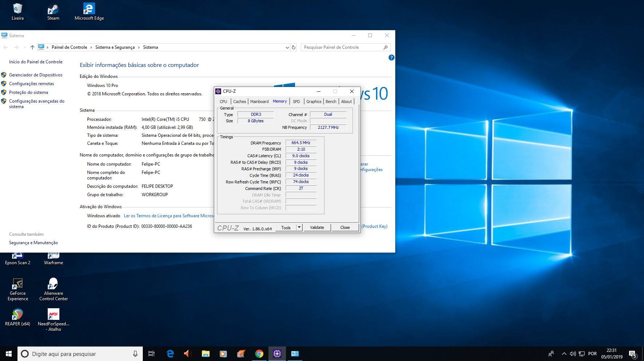The width and height of the screenshot is (644, 361).
Task: Click the Sistema e Segurança breadcrumb
Action: (x=115, y=47)
